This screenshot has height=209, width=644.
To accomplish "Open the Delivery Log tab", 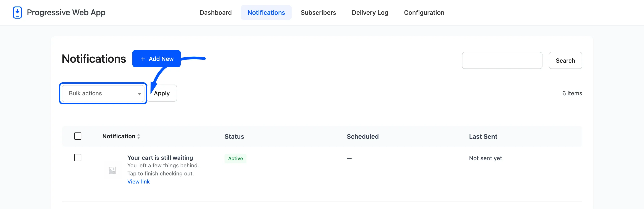I will [370, 13].
